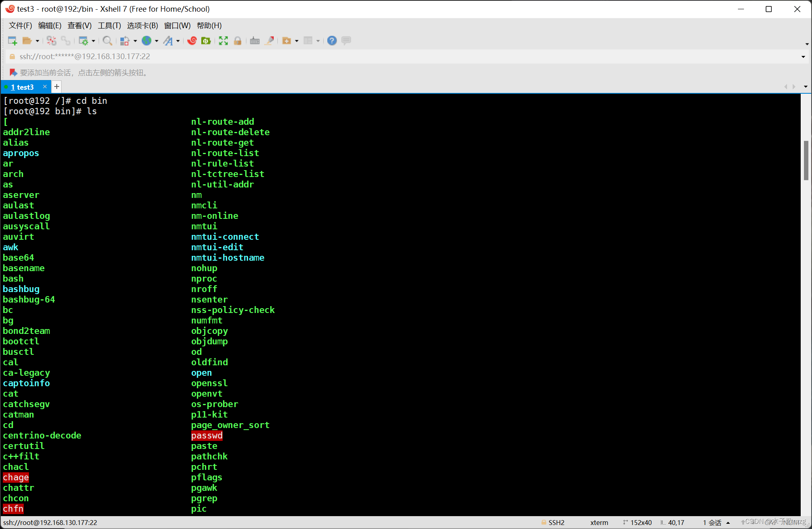Click the add current session flag icon
This screenshot has width=812, height=529.
(13, 72)
